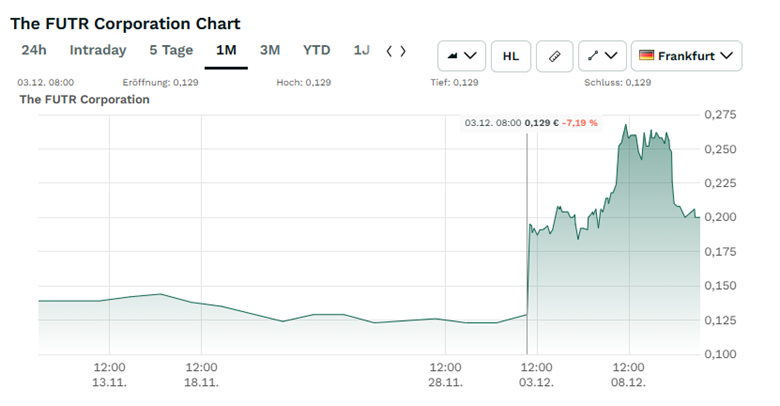Image resolution: width=780 pixels, height=406 pixels.
Task: Click the 'Tief: 0,129' value
Action: click(454, 83)
